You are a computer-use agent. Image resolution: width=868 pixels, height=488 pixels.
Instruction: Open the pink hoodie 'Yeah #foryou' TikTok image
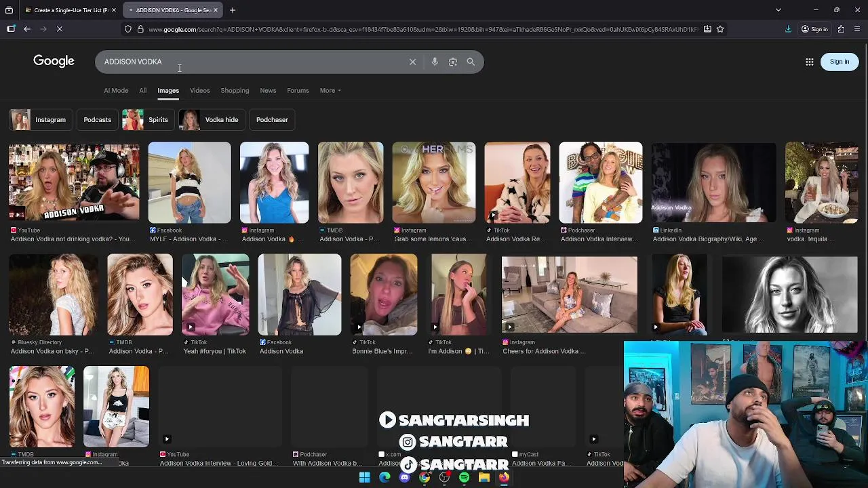[x=215, y=294]
